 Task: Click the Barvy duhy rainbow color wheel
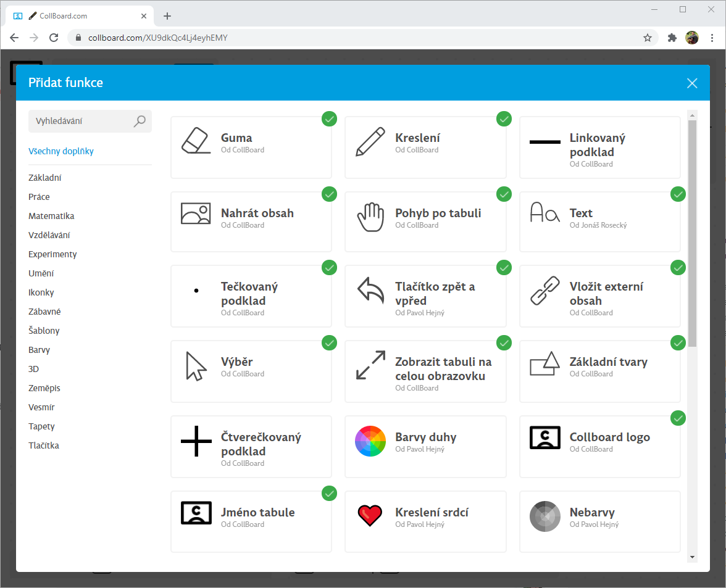coord(370,441)
